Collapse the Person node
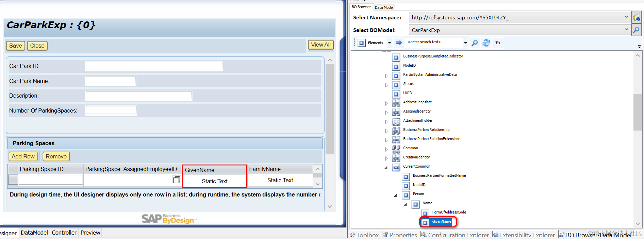This screenshot has width=644, height=239. (395, 195)
